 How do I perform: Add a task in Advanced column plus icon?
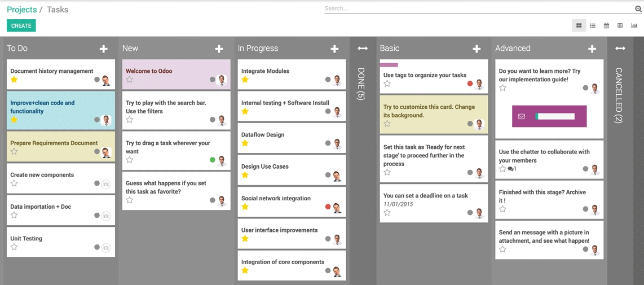tap(592, 49)
